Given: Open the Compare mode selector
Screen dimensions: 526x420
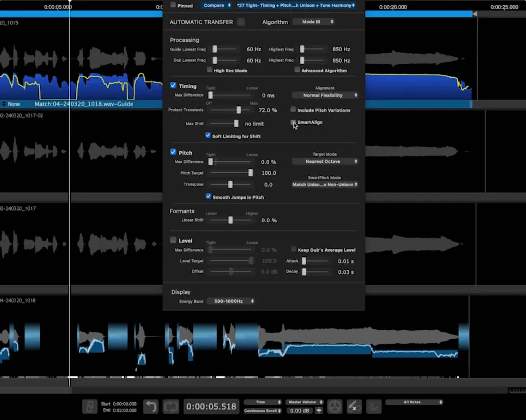Looking at the screenshot, I should (216, 5).
